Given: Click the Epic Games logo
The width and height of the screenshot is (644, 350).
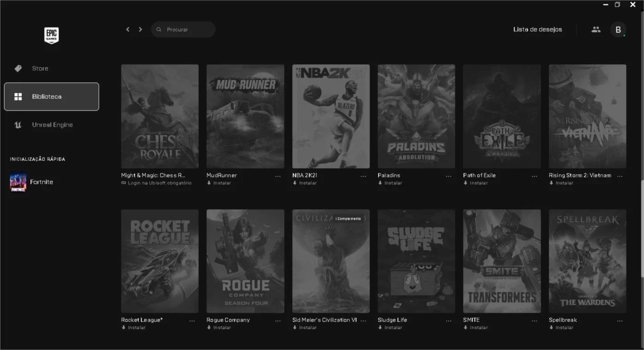Looking at the screenshot, I should coord(52,35).
